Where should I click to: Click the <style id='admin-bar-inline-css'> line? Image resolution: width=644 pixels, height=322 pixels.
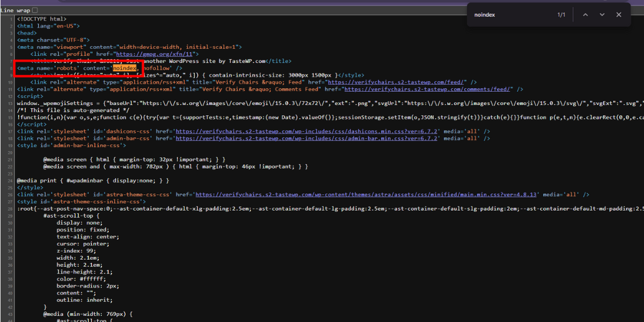[x=72, y=145]
